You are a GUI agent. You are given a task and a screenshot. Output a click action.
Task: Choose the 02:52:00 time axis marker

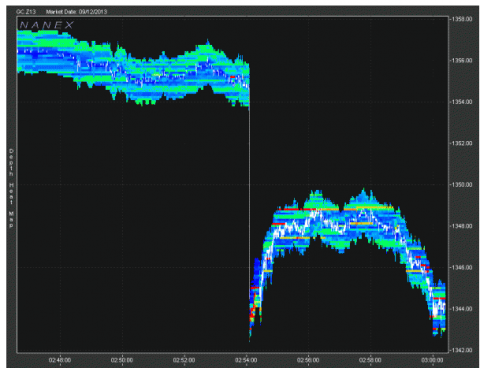(x=184, y=360)
